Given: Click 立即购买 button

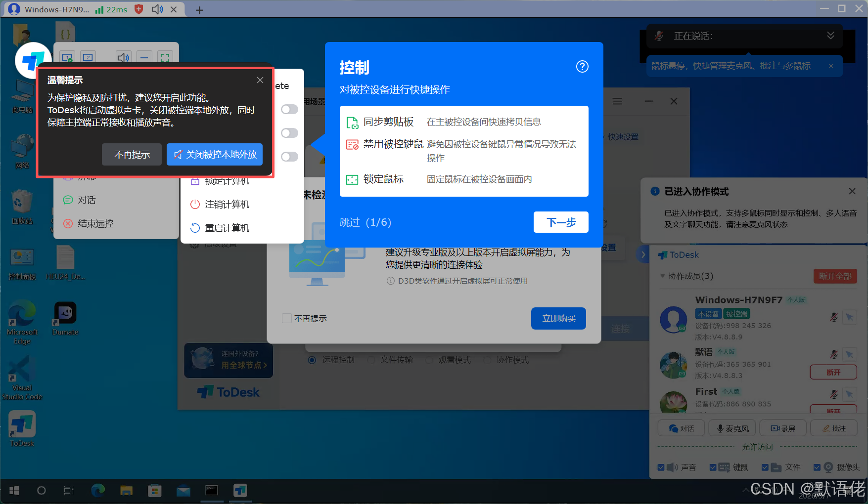Looking at the screenshot, I should [x=558, y=318].
